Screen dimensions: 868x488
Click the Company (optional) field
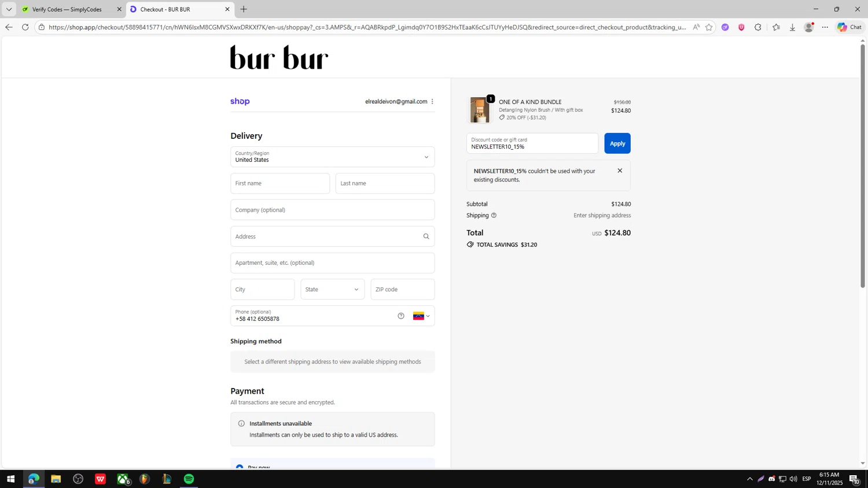pos(332,210)
